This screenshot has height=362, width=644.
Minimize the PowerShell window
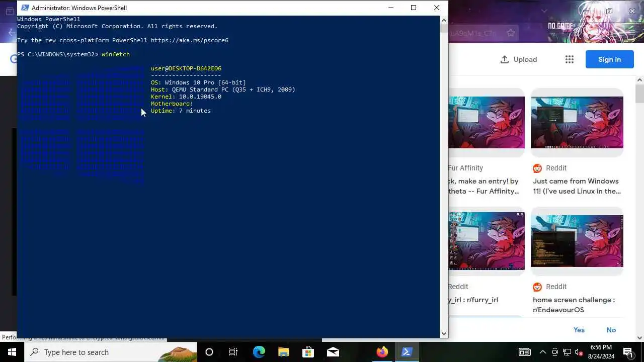(391, 8)
